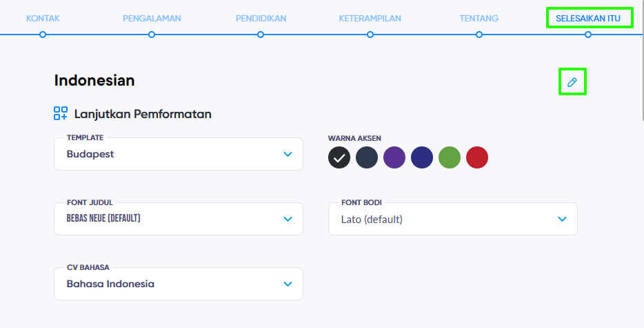Click the Tentang progress marker dot
The height and width of the screenshot is (328, 644).
479,35
